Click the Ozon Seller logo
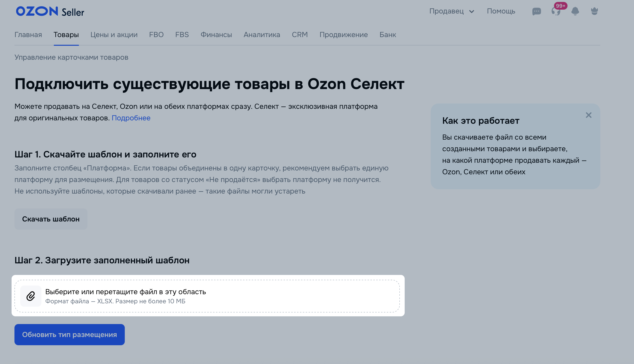 50,12
